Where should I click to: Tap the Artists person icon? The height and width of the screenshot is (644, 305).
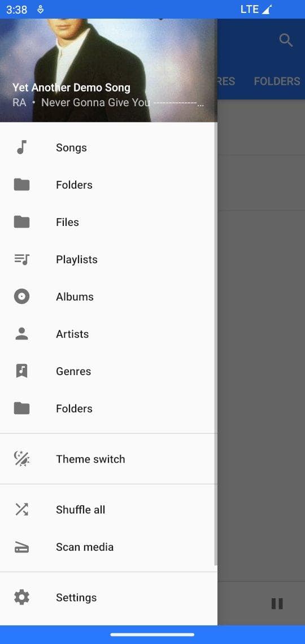tap(22, 333)
